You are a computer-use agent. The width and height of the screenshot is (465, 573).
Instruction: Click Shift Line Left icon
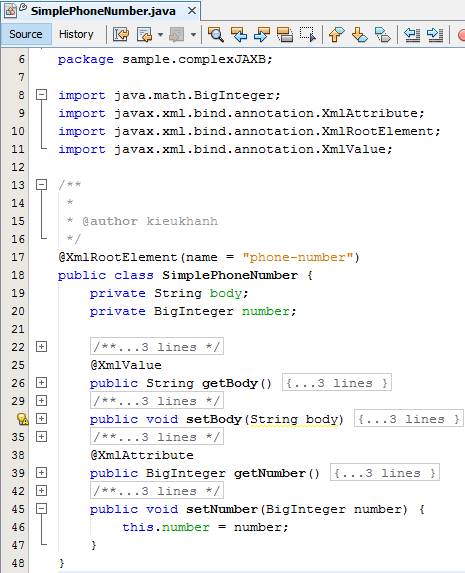tap(412, 35)
